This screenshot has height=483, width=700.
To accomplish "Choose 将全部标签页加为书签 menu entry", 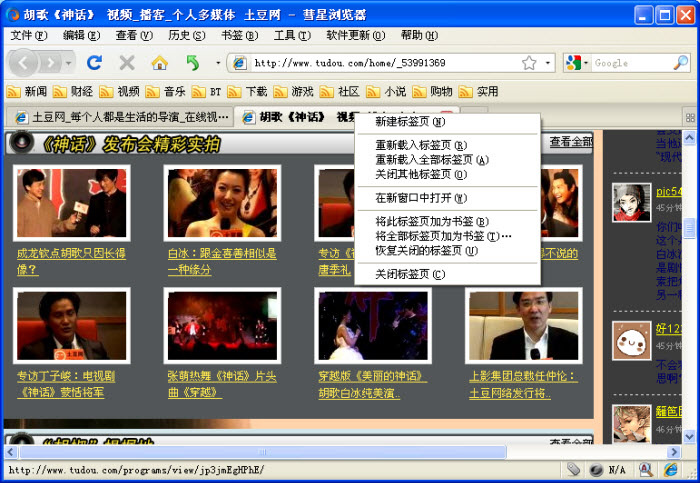I will (447, 236).
